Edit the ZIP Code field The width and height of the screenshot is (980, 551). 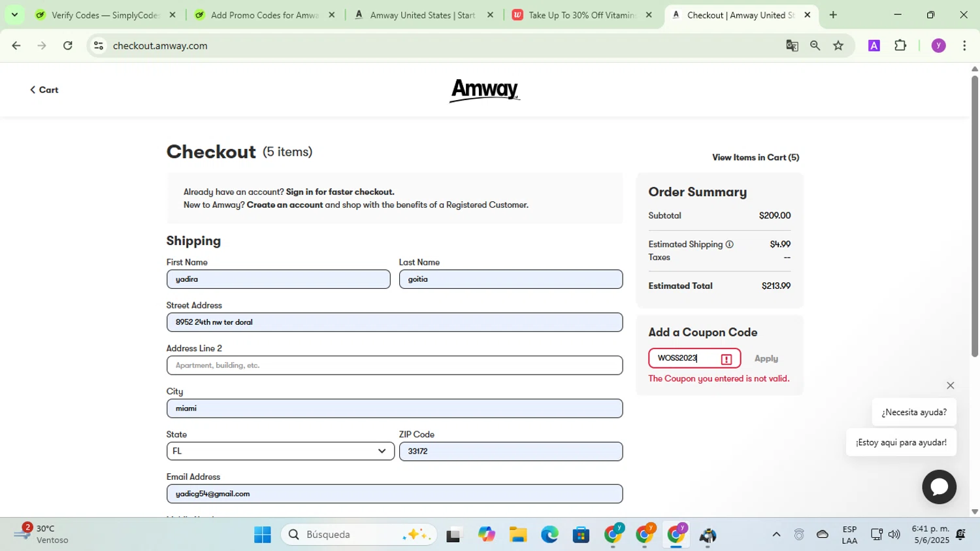[x=511, y=451]
